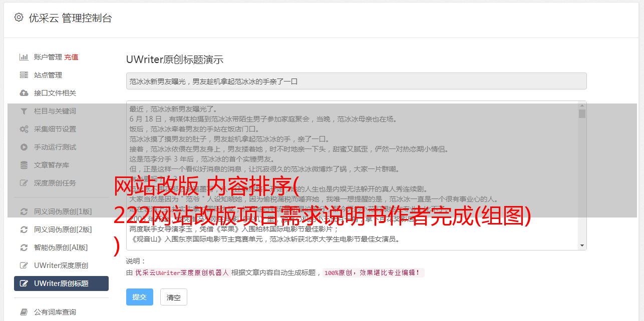644x321 pixels.
Task: Click the refresh icon for 智能伪原创[AI版]
Action: 24,247
